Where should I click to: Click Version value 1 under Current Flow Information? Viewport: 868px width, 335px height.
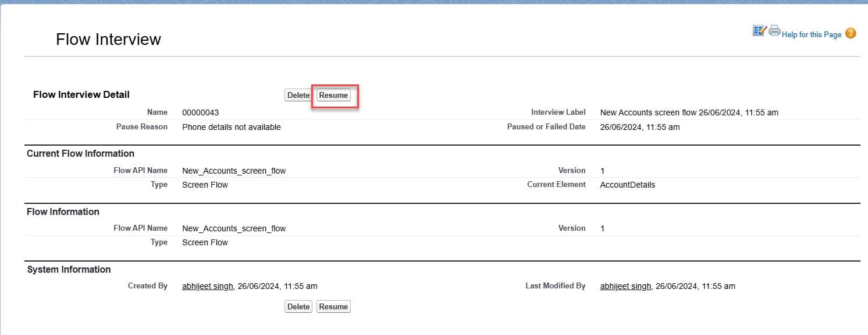coord(602,171)
